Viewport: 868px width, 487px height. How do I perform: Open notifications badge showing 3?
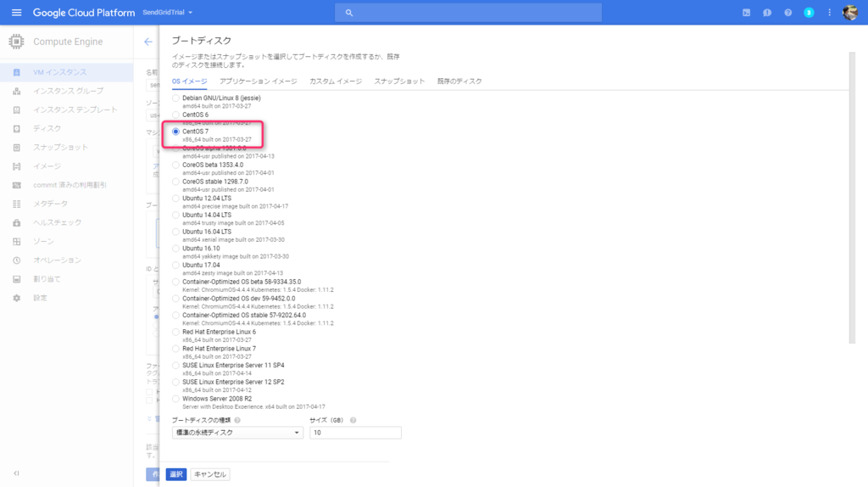click(809, 12)
